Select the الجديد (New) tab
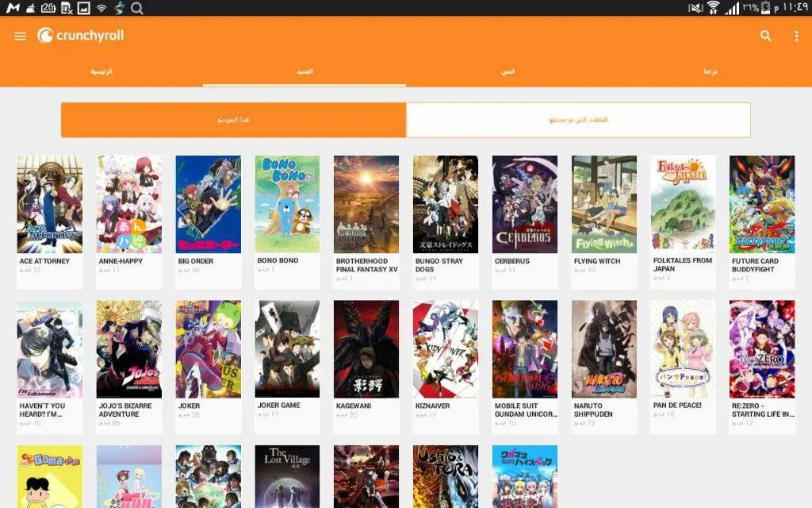This screenshot has width=812, height=508. click(304, 71)
